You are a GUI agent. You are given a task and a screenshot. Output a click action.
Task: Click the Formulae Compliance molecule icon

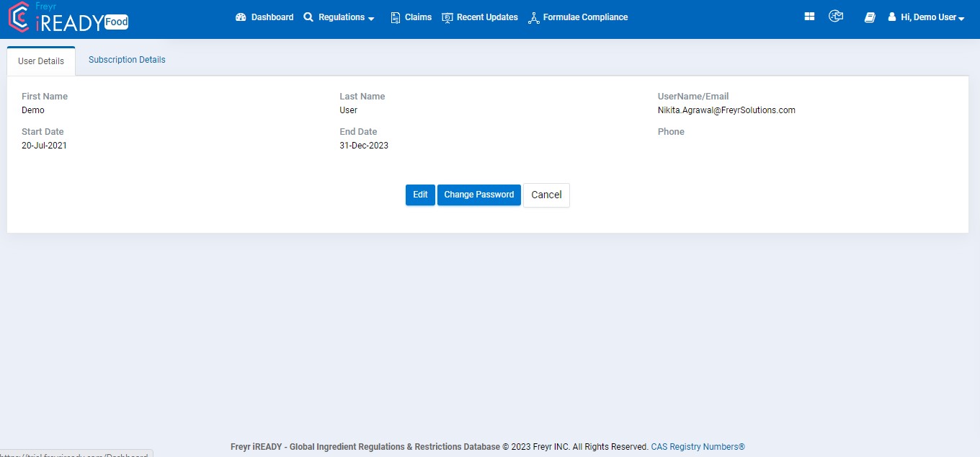(x=533, y=18)
